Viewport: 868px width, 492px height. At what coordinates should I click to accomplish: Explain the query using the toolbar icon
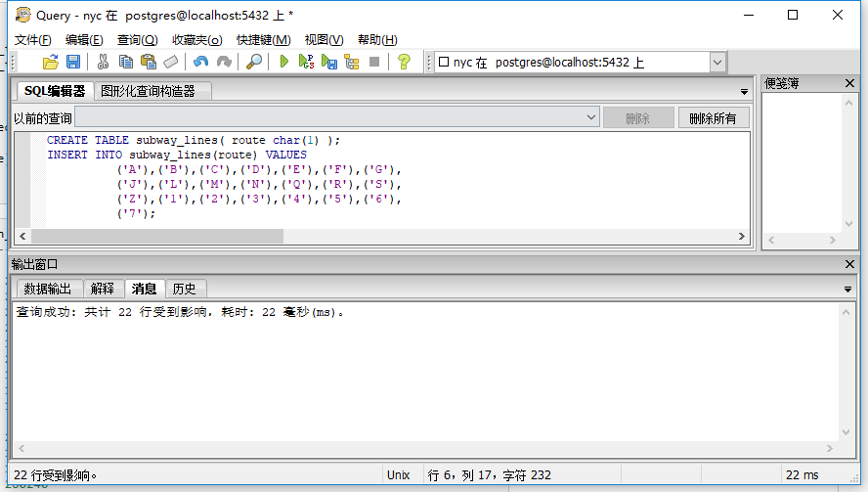click(x=352, y=62)
